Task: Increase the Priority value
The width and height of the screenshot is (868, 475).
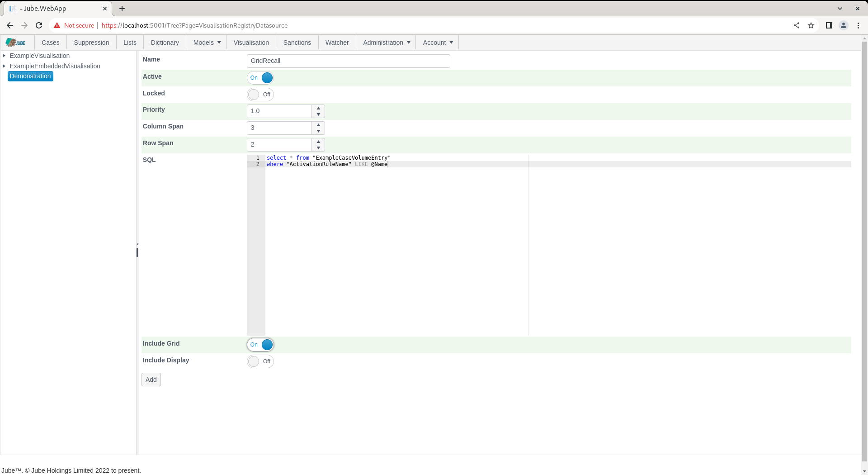Action: click(x=318, y=108)
